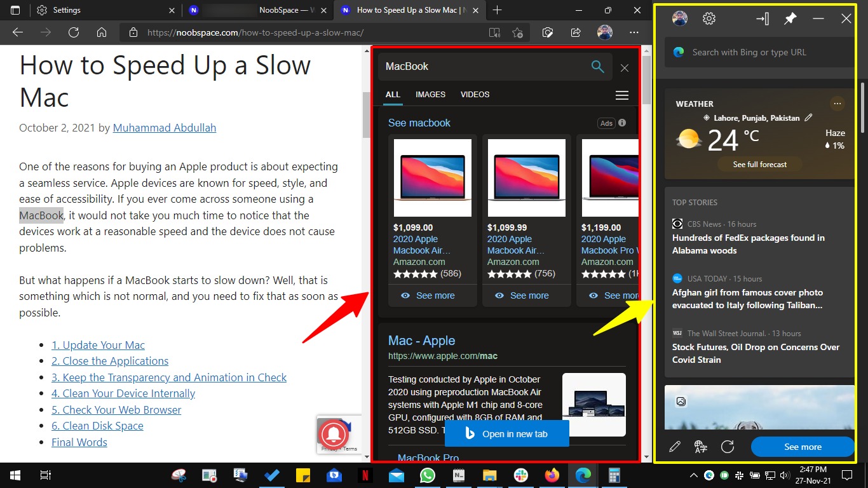Open the Muhammad Abdullah author link

164,128
